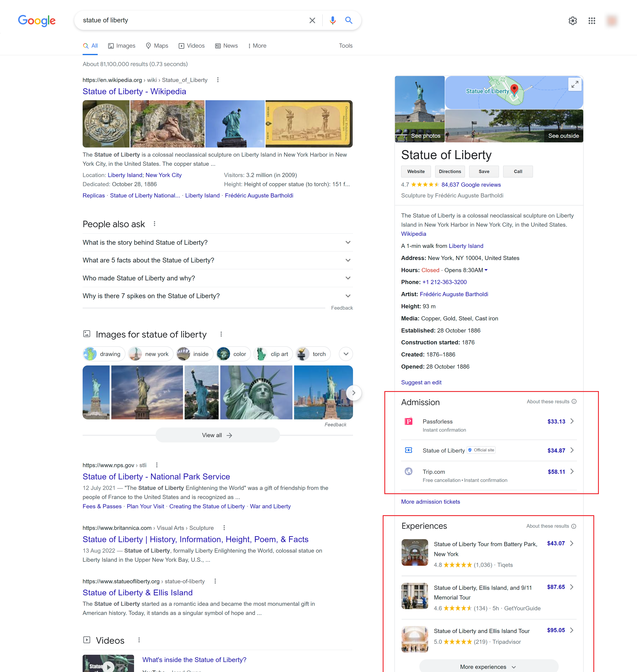Click the Directions button
Image resolution: width=637 pixels, height=672 pixels.
[x=450, y=171]
